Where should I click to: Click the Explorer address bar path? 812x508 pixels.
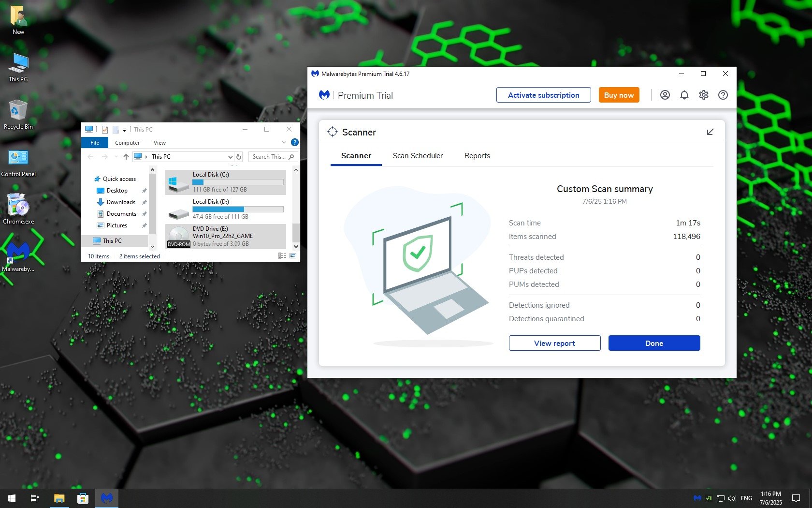(x=183, y=157)
